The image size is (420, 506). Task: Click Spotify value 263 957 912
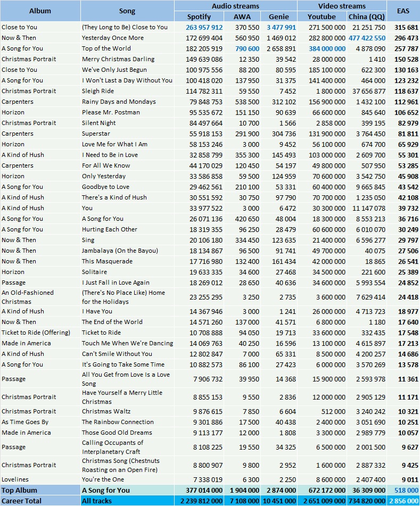click(204, 28)
